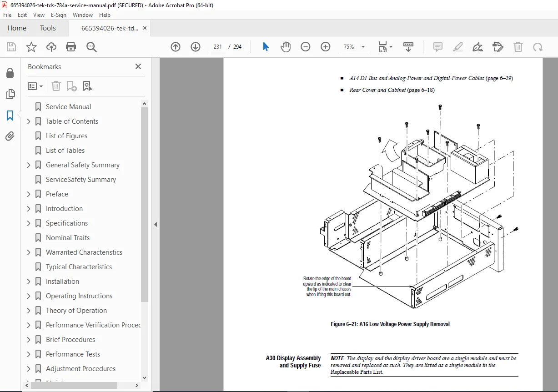Click the Print file icon
The height and width of the screenshot is (392, 558).
[x=71, y=47]
